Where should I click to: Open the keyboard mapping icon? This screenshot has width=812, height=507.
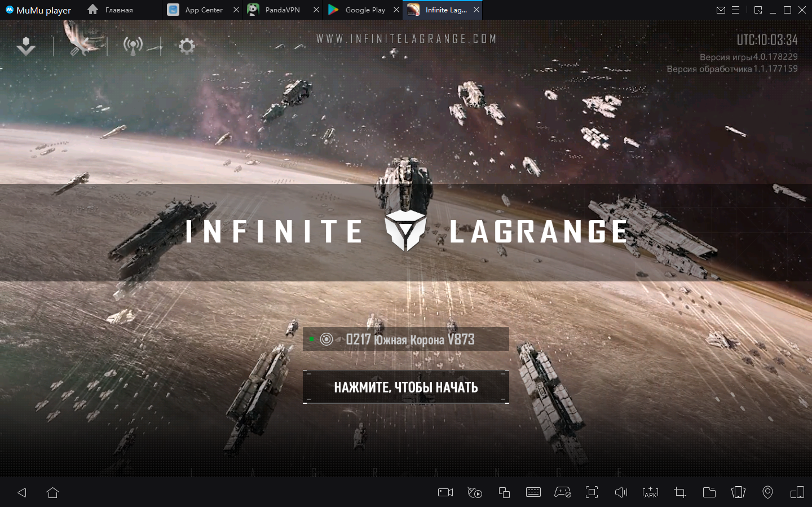(533, 492)
